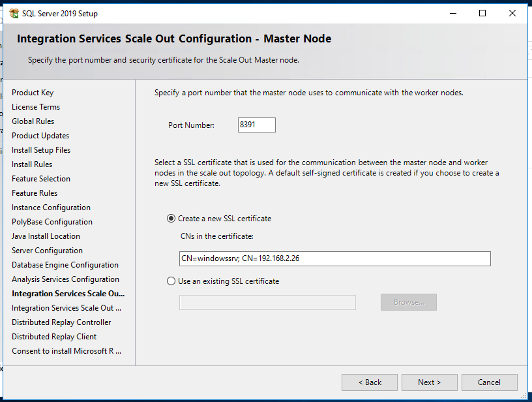The width and height of the screenshot is (532, 402).
Task: Select the License Terms step
Action: coord(36,107)
